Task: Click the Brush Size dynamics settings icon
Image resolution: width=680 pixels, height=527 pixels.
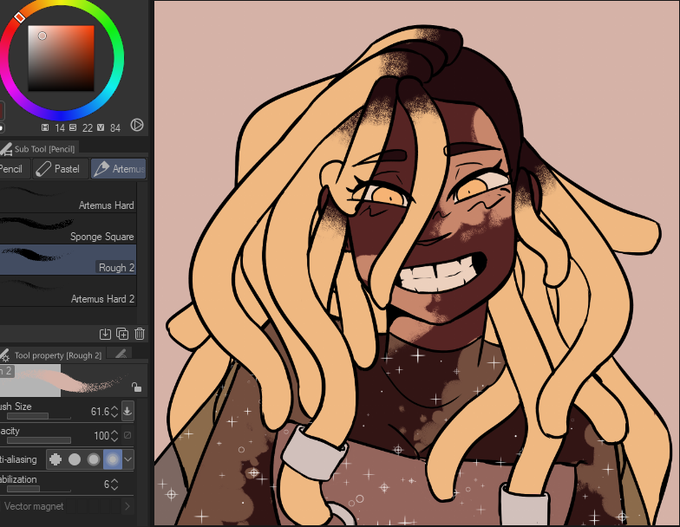Action: point(128,411)
